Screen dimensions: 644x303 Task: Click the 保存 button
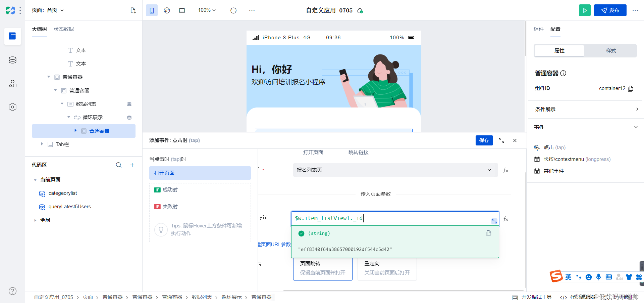click(484, 140)
